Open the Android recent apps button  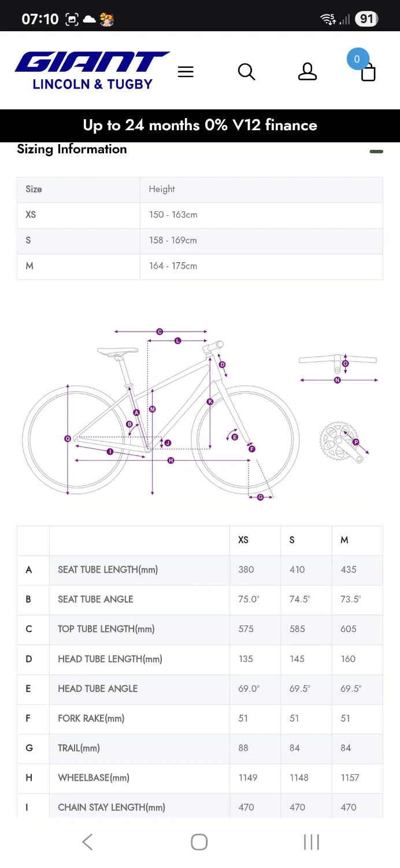click(x=312, y=842)
